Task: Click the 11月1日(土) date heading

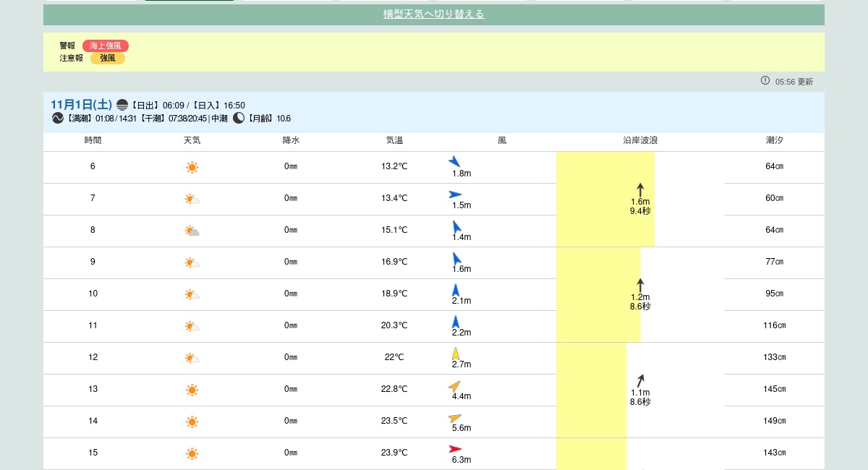Action: 81,104
